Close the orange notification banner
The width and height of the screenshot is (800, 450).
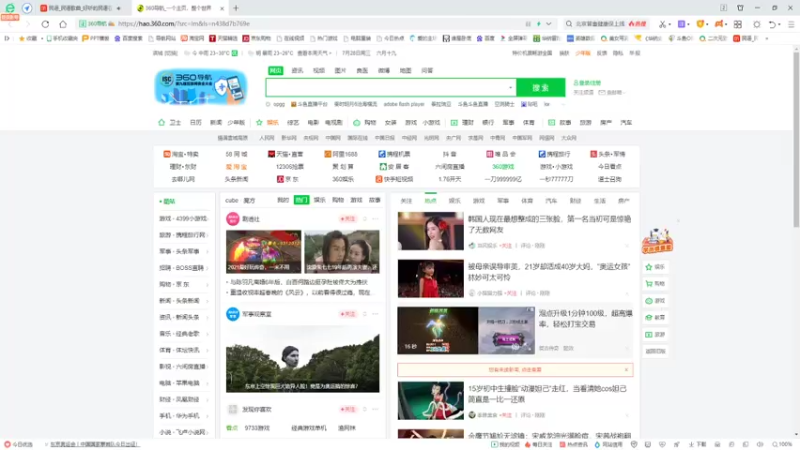coord(627,370)
